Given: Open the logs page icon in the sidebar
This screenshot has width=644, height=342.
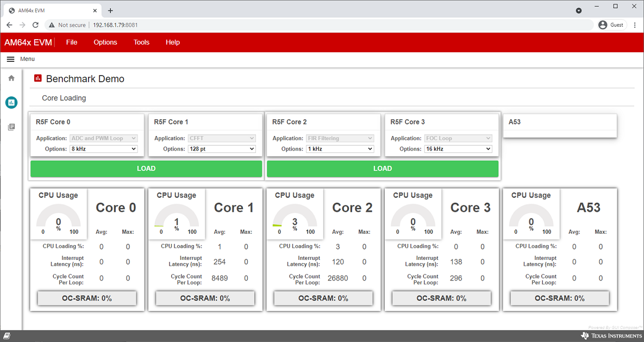Looking at the screenshot, I should coord(11,127).
